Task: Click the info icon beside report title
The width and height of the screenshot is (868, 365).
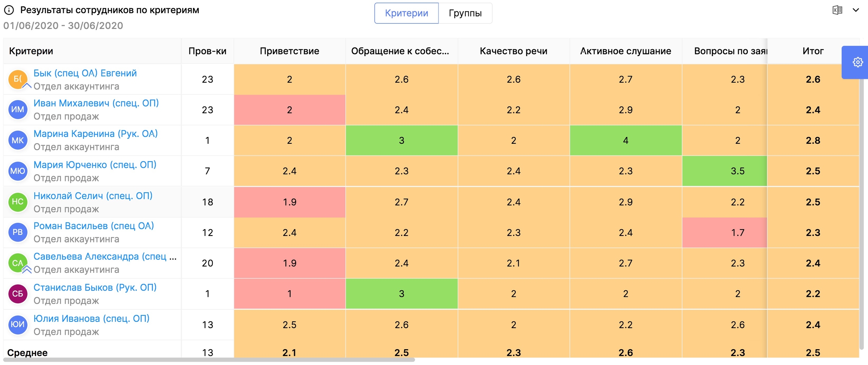Action: 9,10
